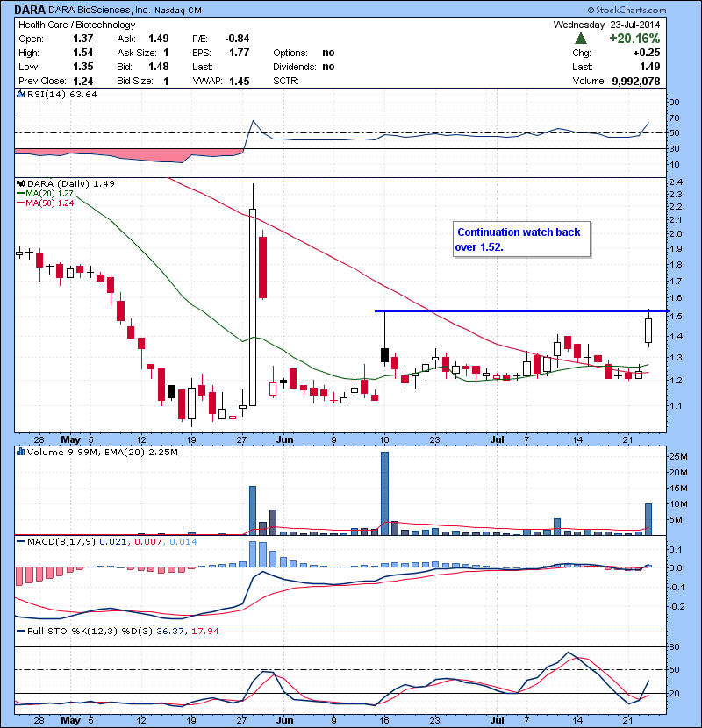
Task: Click the DARA ticker symbol in header
Action: [30, 10]
